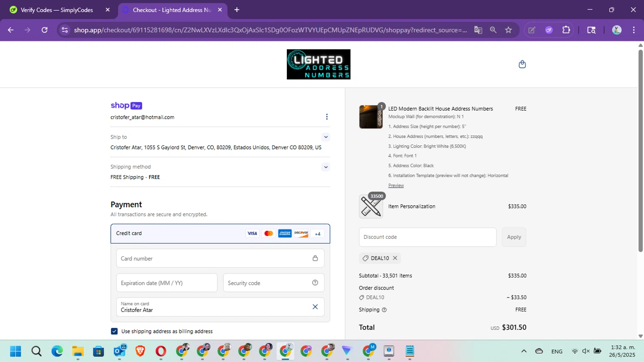This screenshot has height=362, width=644.
Task: Open Brave browser from the taskbar
Action: [x=140, y=351]
